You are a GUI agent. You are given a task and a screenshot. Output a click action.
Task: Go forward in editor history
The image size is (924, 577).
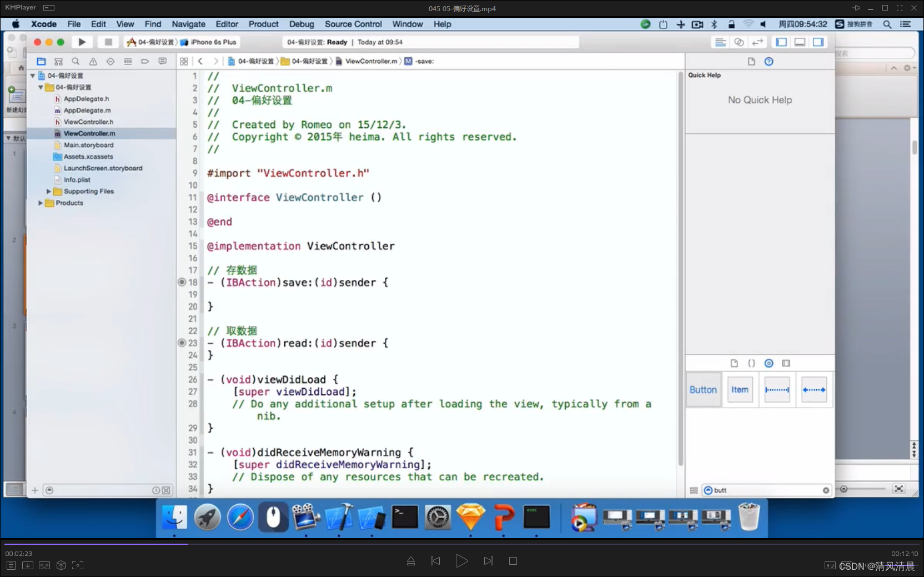tap(215, 62)
